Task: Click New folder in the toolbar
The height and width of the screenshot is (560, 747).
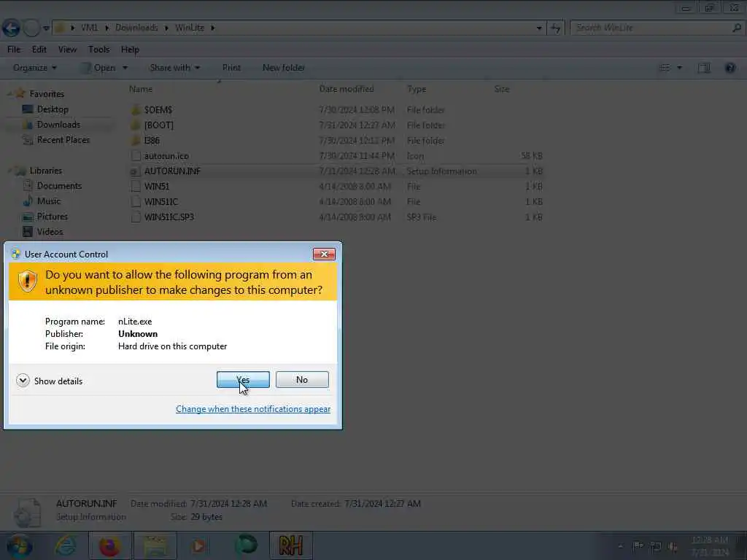Action: point(284,68)
